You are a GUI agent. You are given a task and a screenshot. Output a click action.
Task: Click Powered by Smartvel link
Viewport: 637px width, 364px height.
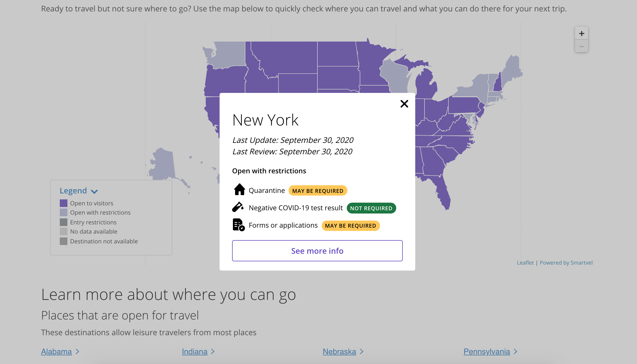566,263
